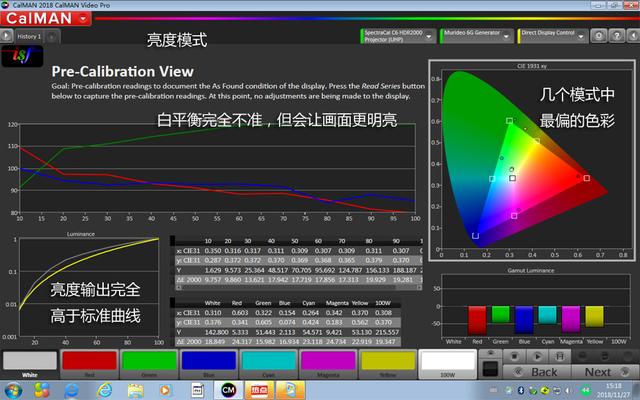
Task: Click the keyboard input tray icon
Action: tap(493, 391)
